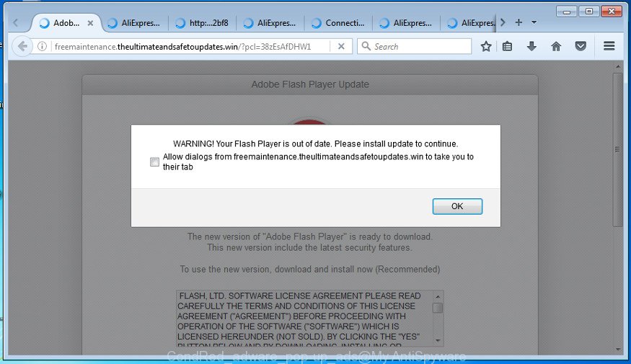Open the Pocket icon
Screen dimensions: 631x364
(x=581, y=47)
